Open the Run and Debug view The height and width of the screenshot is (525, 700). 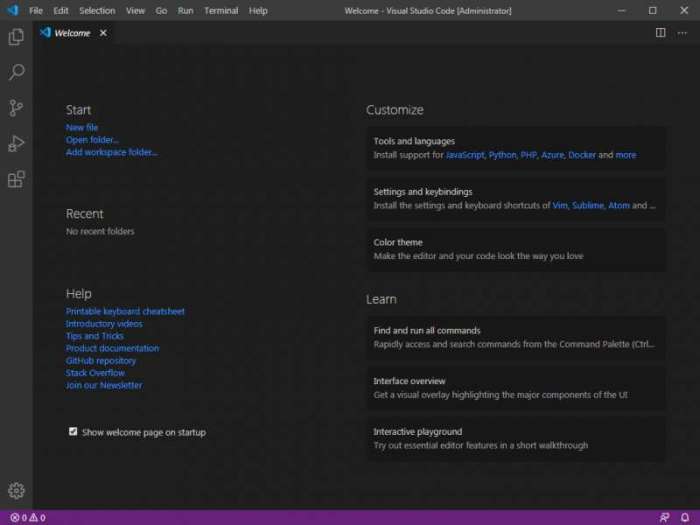pos(16,144)
